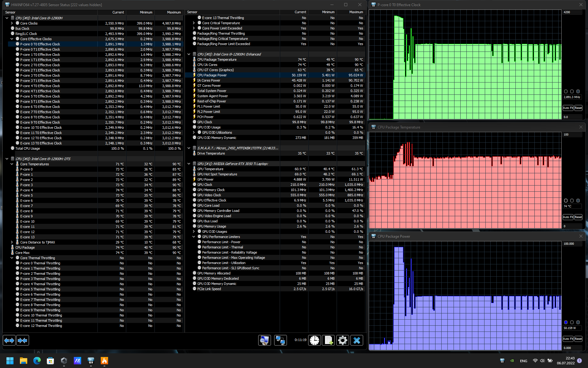Image resolution: width=588 pixels, height=368 pixels.
Task: Open sensor settings via gear icon
Action: tap(342, 340)
